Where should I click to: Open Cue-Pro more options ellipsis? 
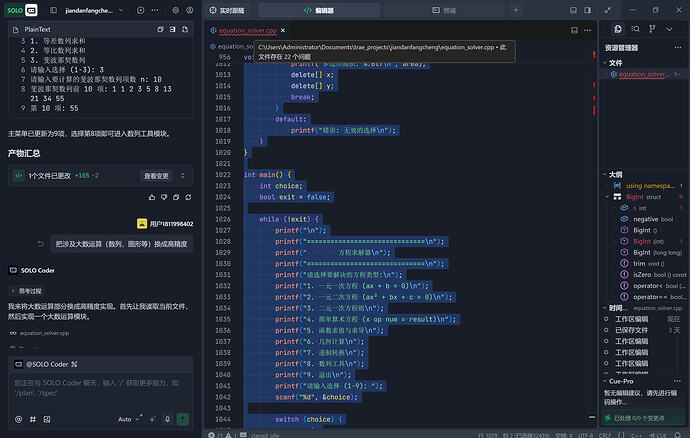pos(677,381)
